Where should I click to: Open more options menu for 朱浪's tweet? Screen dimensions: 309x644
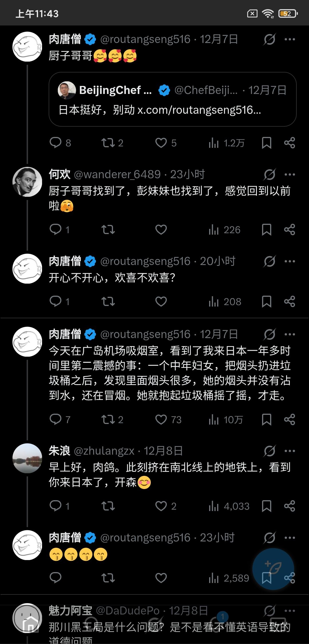coord(290,451)
